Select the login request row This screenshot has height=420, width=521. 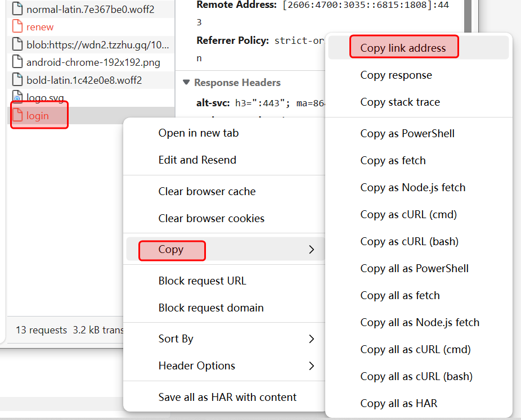[38, 116]
